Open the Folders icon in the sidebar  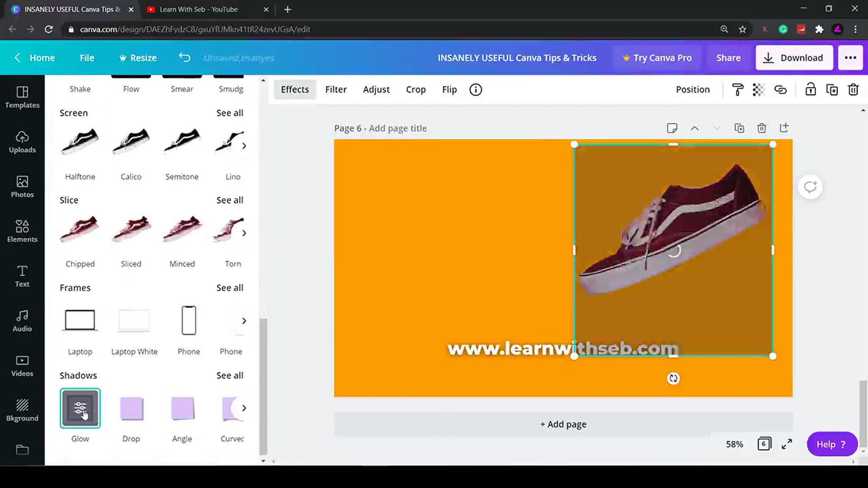coord(22,450)
